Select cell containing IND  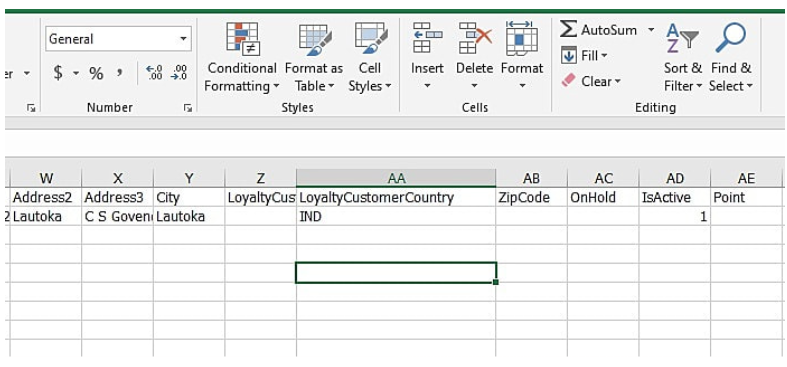click(x=396, y=216)
